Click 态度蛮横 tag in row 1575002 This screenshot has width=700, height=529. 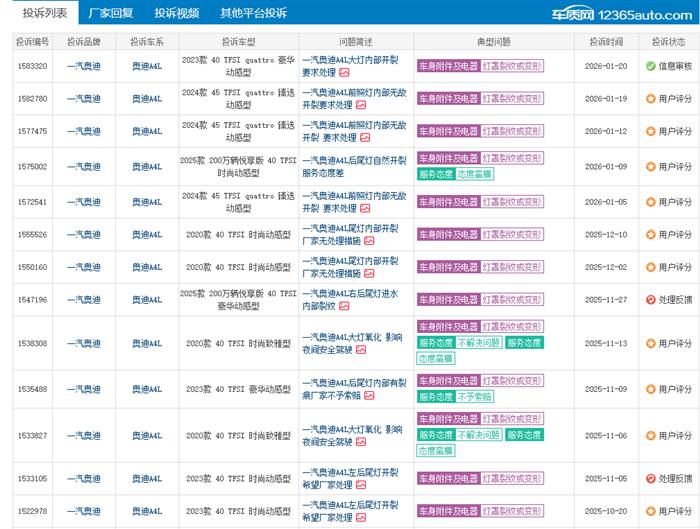click(x=474, y=173)
